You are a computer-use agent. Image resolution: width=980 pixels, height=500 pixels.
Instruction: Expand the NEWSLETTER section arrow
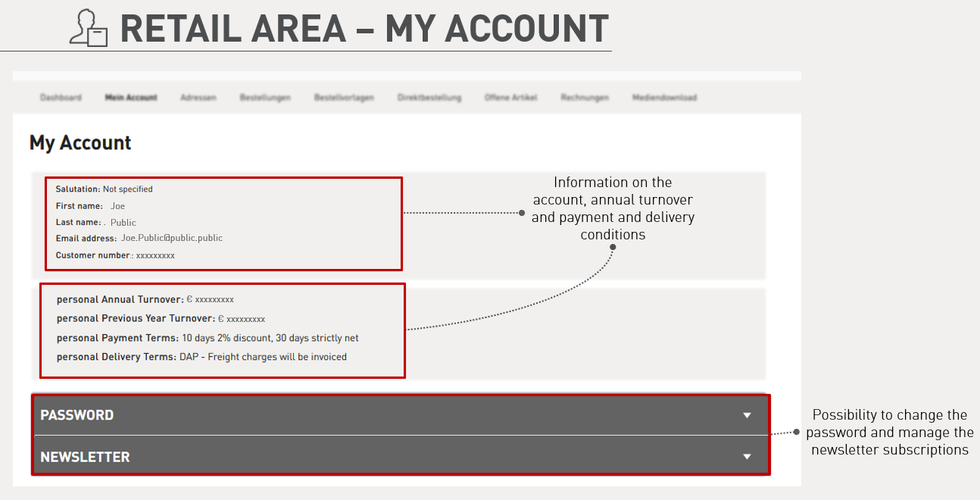click(747, 457)
